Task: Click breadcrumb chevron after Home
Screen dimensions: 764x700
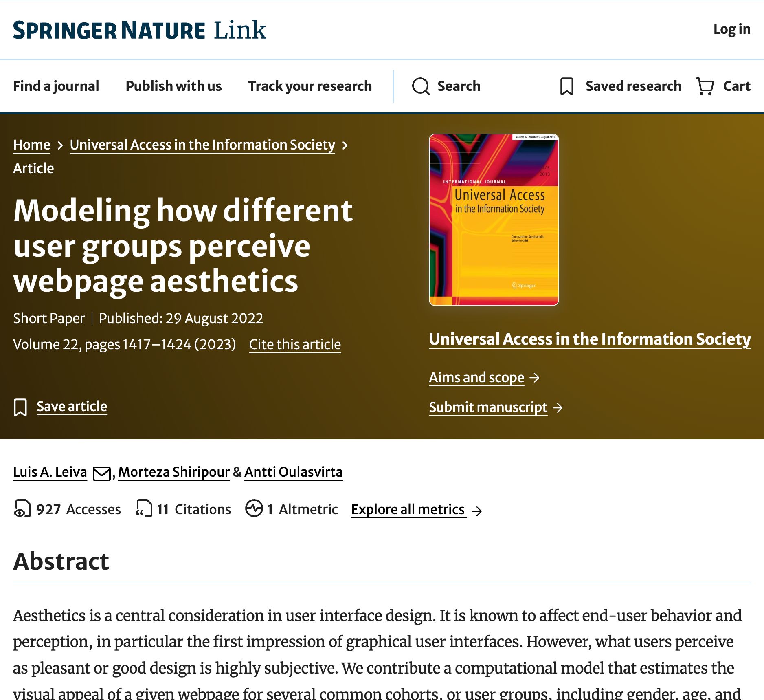Action: point(60,145)
